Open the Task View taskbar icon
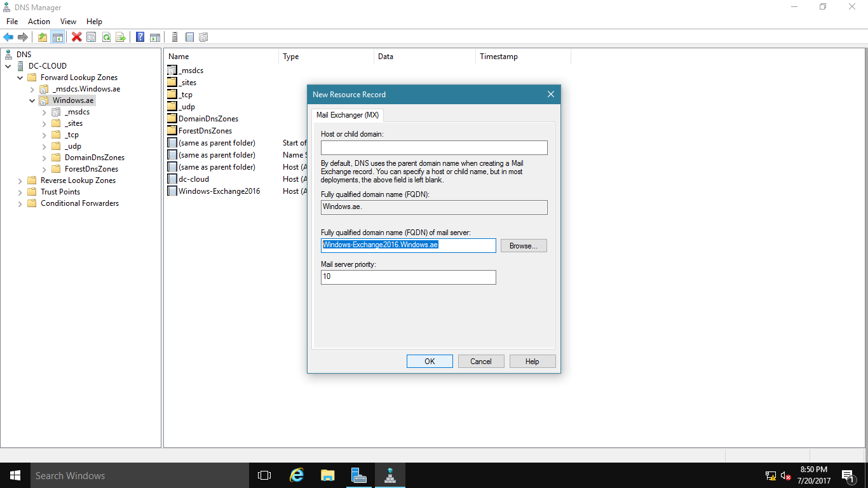The image size is (868, 488). click(x=264, y=475)
